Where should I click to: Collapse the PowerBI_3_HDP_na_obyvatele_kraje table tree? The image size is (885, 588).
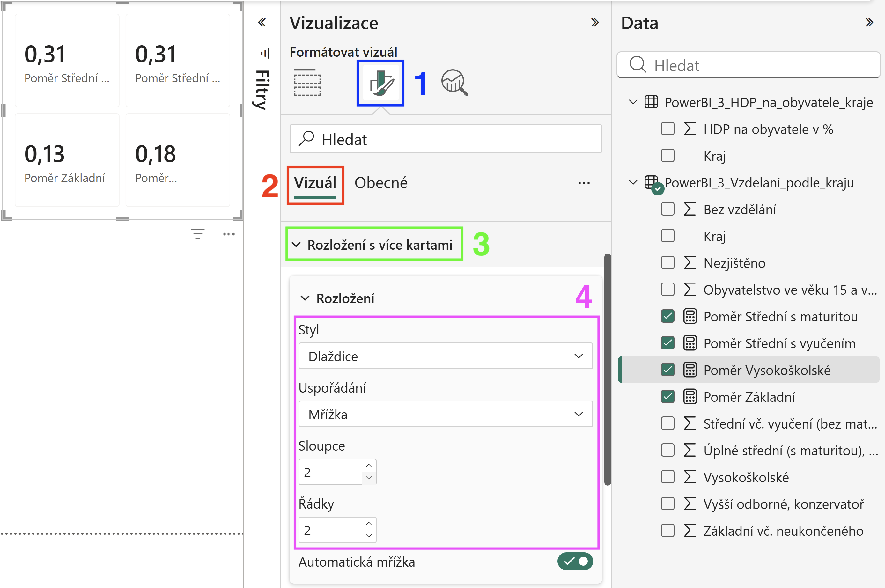(x=633, y=102)
